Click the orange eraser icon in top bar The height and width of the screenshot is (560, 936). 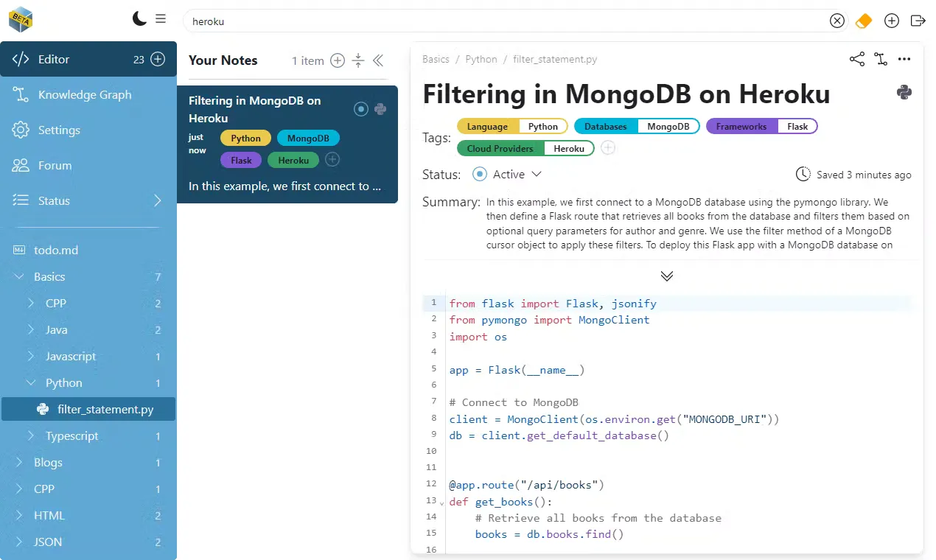pos(863,21)
